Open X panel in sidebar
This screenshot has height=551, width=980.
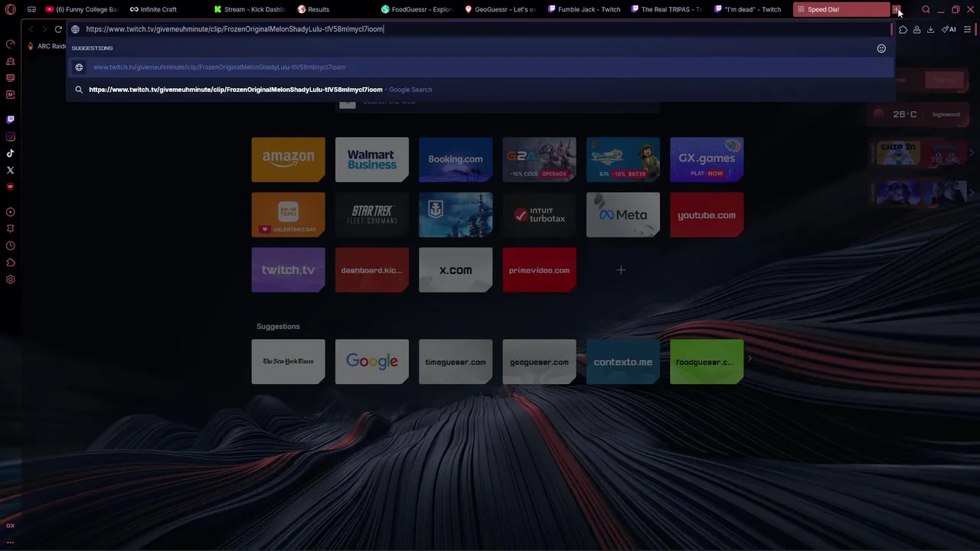(10, 170)
